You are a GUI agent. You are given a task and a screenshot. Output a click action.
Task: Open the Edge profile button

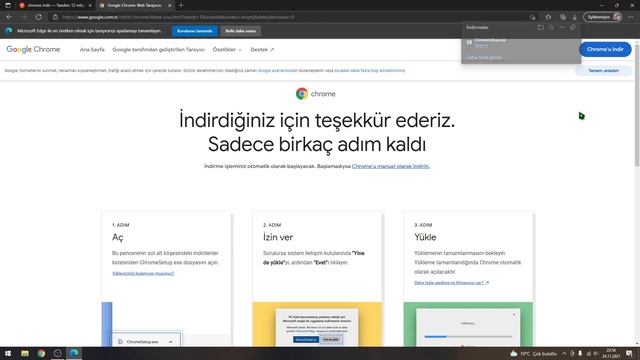tap(603, 17)
